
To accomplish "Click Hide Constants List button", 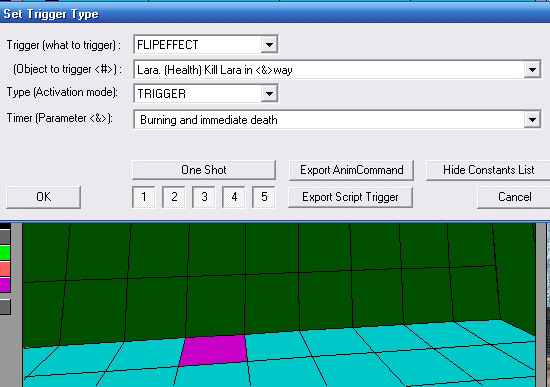I will (x=488, y=170).
